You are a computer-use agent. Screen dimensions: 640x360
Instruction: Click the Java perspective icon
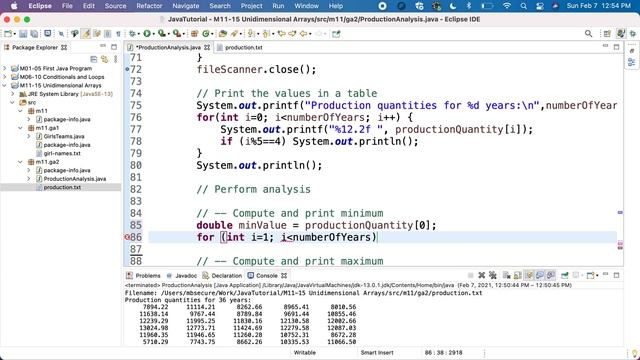click(620, 34)
